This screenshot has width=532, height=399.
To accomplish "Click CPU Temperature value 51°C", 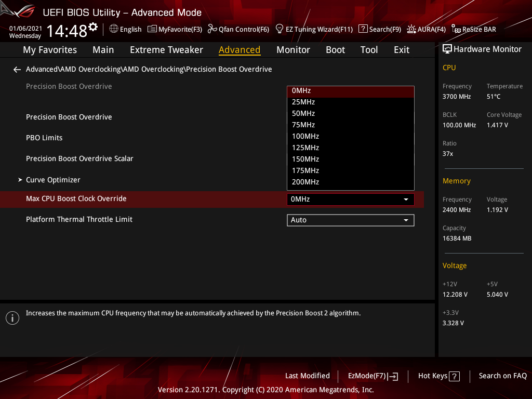I will 494,97.
